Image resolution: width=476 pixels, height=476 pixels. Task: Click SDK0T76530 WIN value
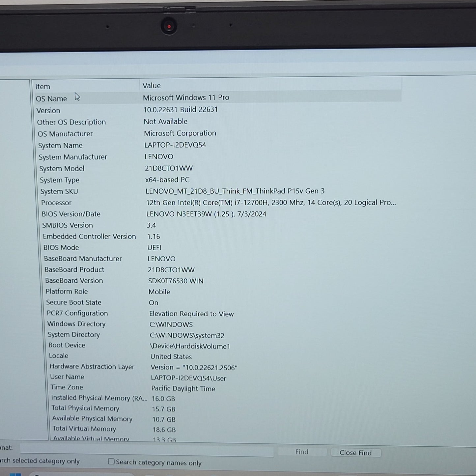click(x=176, y=281)
